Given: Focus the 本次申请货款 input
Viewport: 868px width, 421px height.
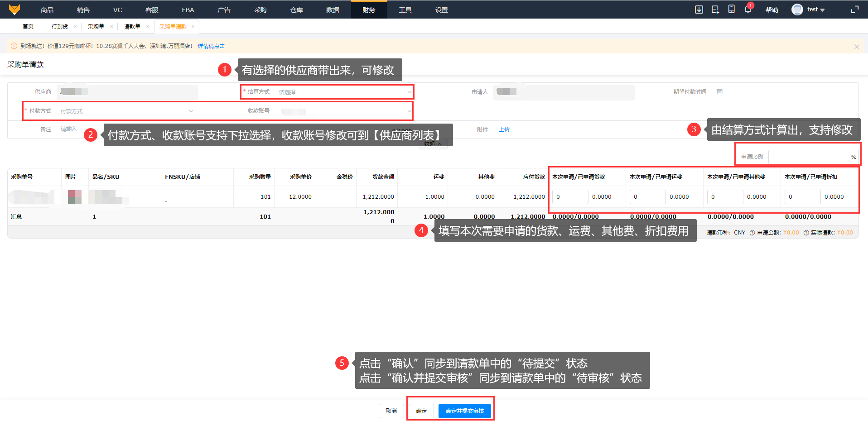Looking at the screenshot, I should pos(570,197).
